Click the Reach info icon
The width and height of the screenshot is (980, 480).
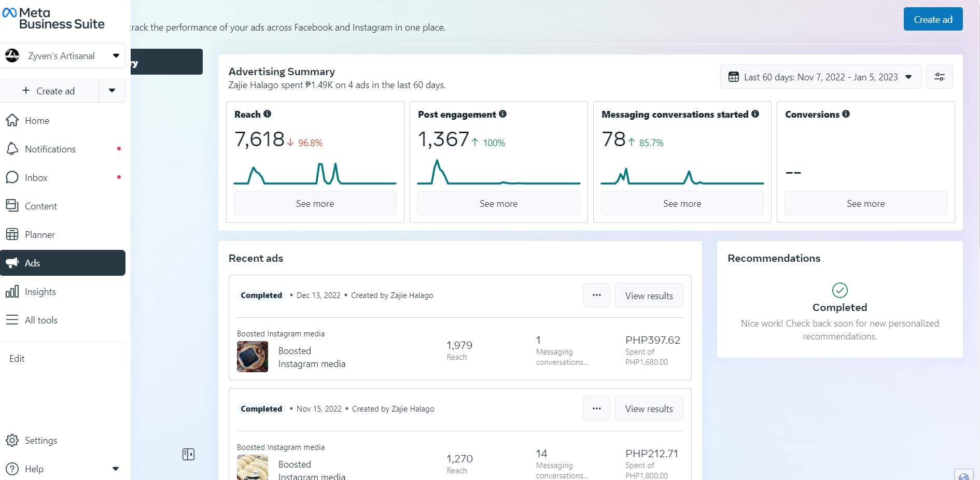pos(267,114)
